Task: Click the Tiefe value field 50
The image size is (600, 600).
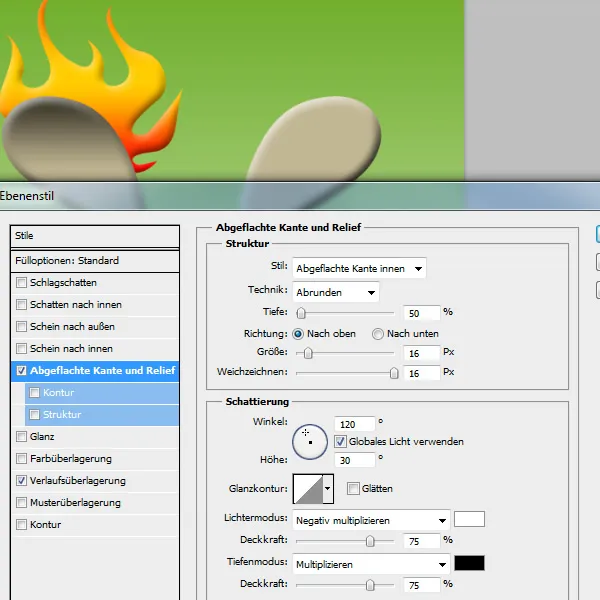Action: point(421,313)
